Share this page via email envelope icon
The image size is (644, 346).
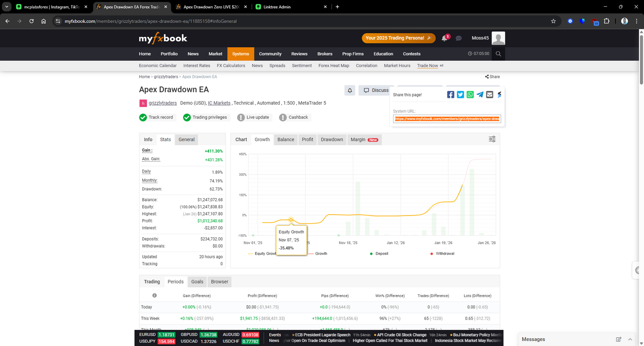[x=489, y=94]
